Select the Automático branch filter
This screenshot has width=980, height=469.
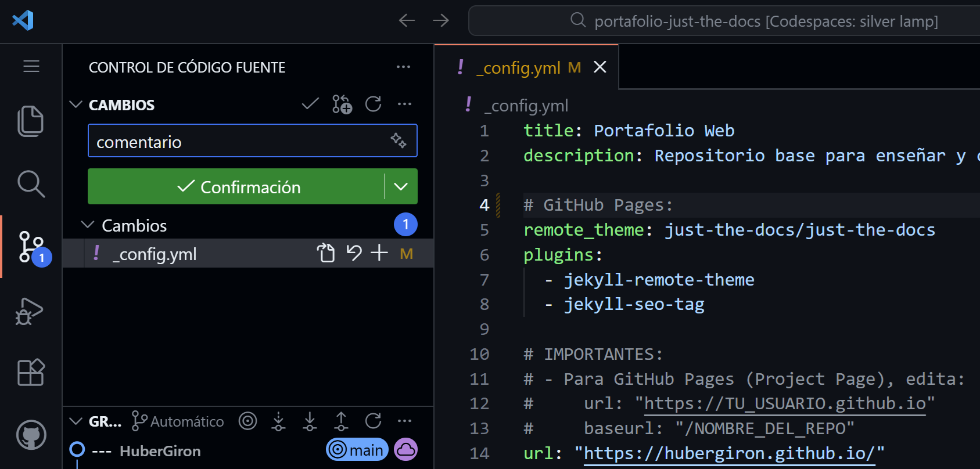[178, 421]
